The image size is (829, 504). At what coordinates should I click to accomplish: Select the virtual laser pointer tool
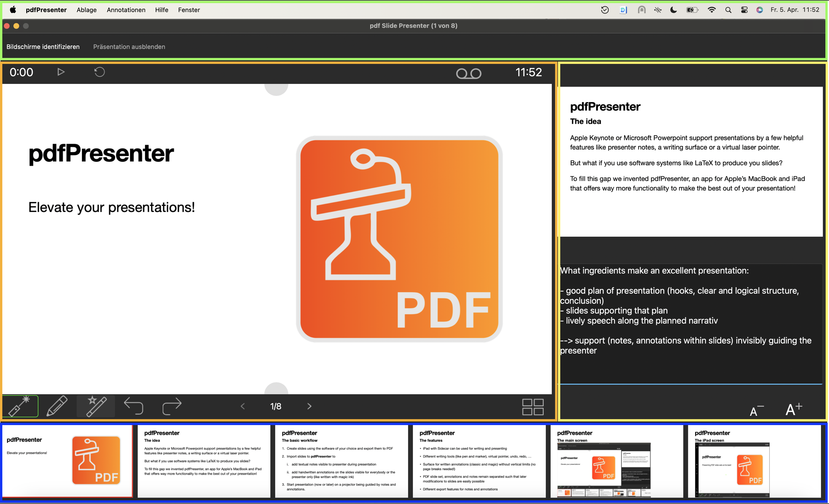coord(20,406)
